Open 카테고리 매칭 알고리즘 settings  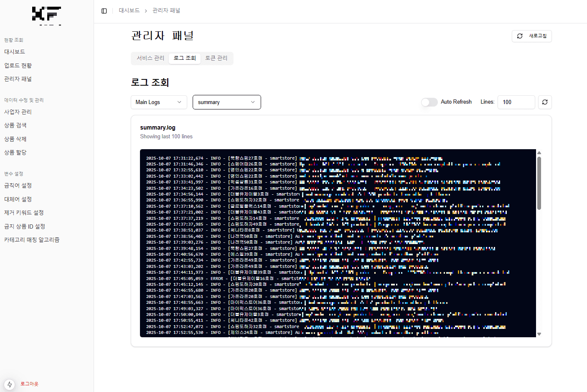[x=31, y=239]
